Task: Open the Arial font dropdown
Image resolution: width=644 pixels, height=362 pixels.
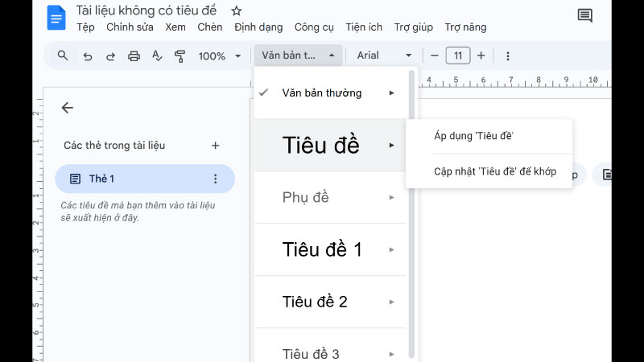Action: [x=384, y=56]
